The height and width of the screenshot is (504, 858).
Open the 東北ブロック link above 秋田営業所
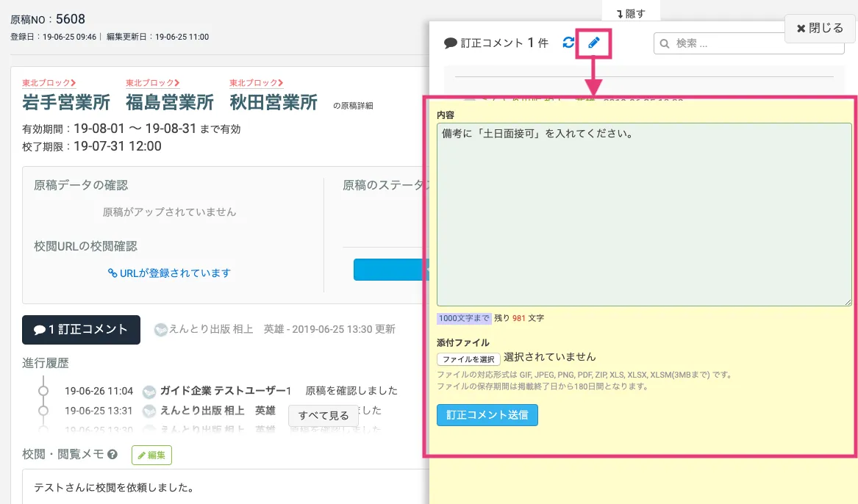(256, 82)
